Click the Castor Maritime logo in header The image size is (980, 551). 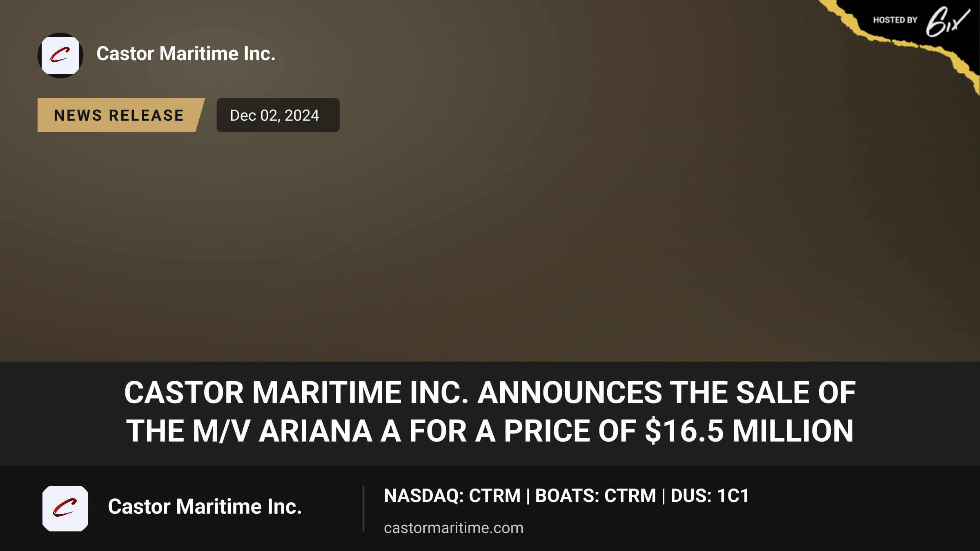(x=60, y=55)
